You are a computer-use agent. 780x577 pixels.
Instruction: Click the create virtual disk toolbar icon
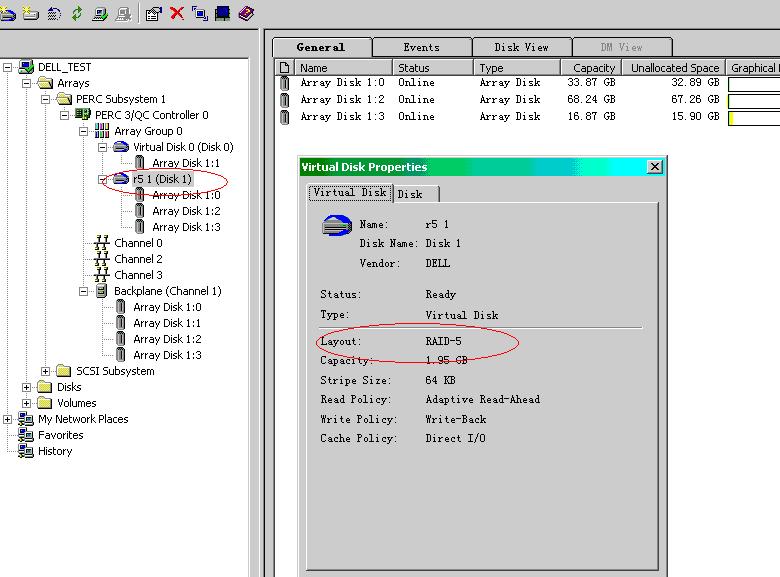click(x=7, y=13)
